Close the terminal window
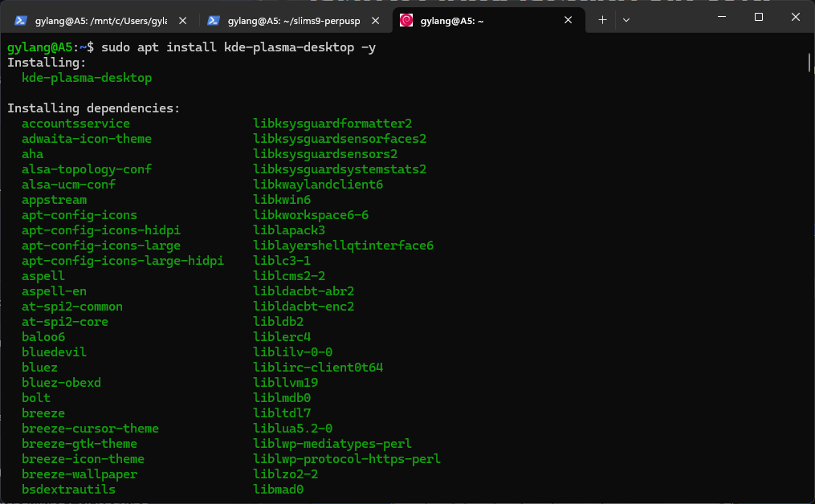815x504 pixels. 796,17
